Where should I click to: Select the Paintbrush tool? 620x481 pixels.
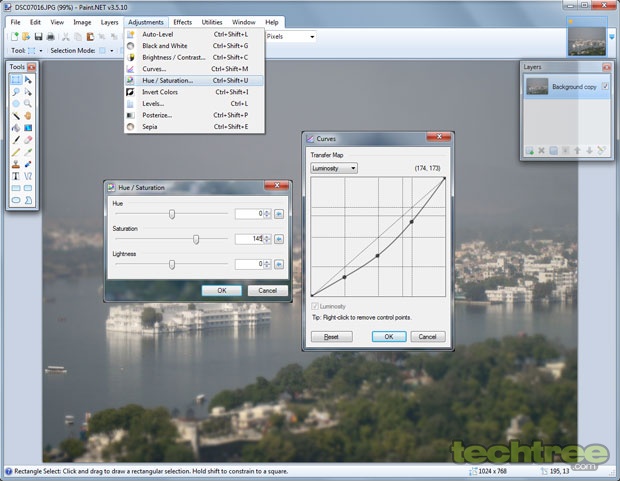pos(16,140)
